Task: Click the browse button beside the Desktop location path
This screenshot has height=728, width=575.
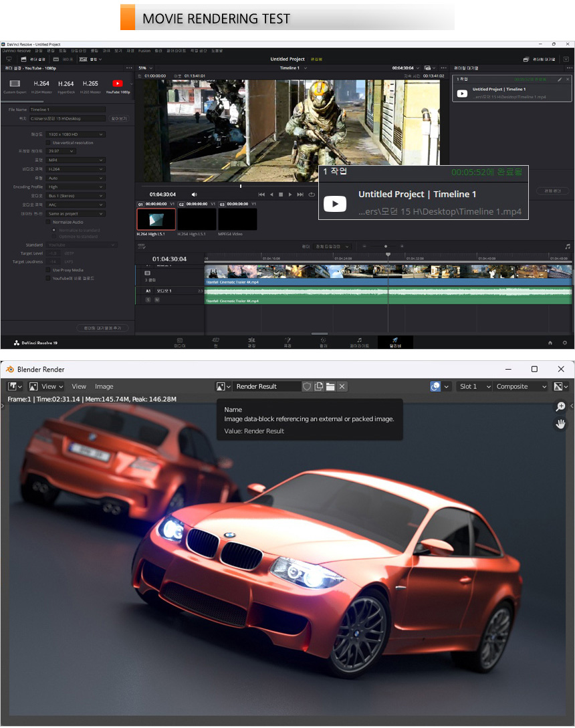Action: pyautogui.click(x=118, y=118)
